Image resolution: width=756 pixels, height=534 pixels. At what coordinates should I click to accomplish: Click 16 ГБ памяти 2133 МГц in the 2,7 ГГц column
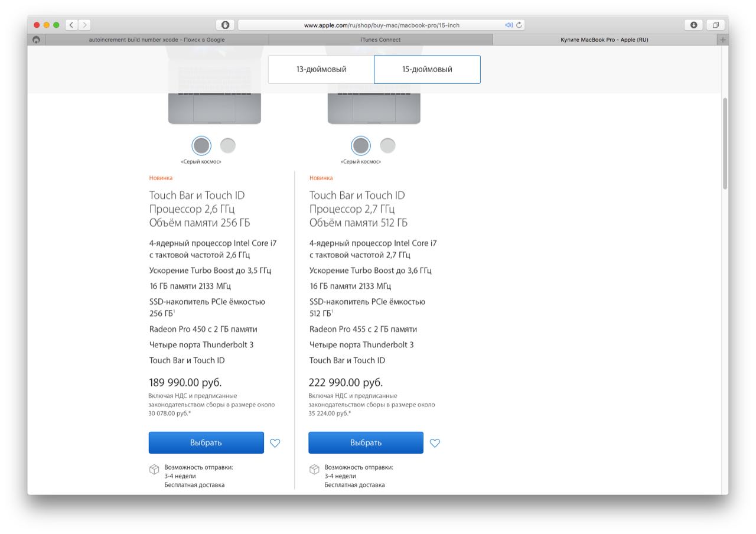coord(350,286)
